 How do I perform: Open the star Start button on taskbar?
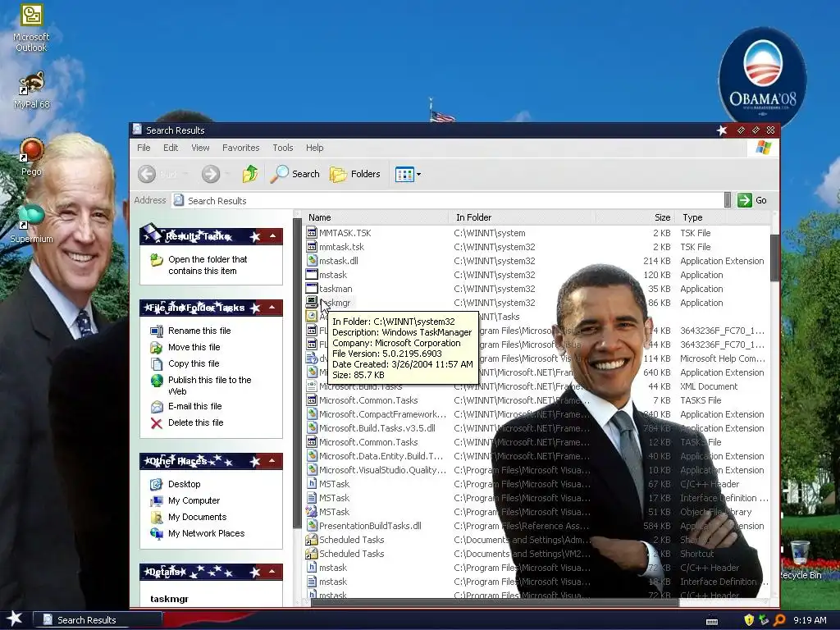pyautogui.click(x=15, y=619)
